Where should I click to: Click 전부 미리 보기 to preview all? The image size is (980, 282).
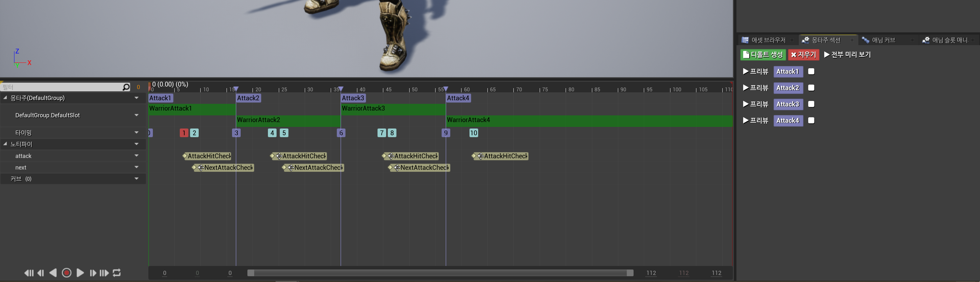[x=847, y=55]
